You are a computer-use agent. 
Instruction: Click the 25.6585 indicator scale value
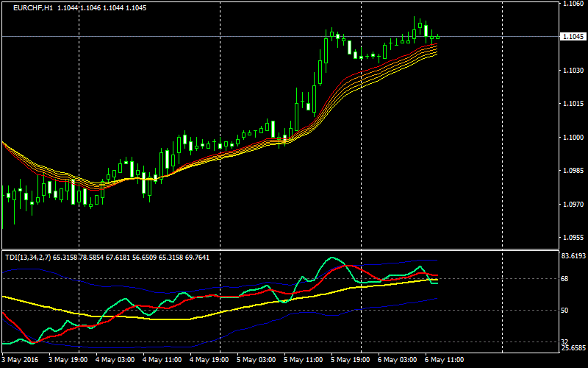point(574,347)
